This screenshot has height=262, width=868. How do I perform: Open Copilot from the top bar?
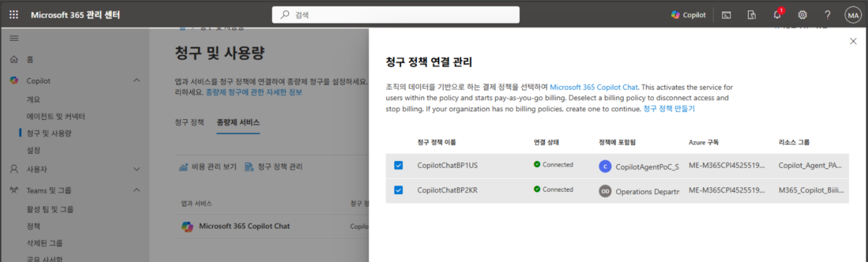point(688,15)
